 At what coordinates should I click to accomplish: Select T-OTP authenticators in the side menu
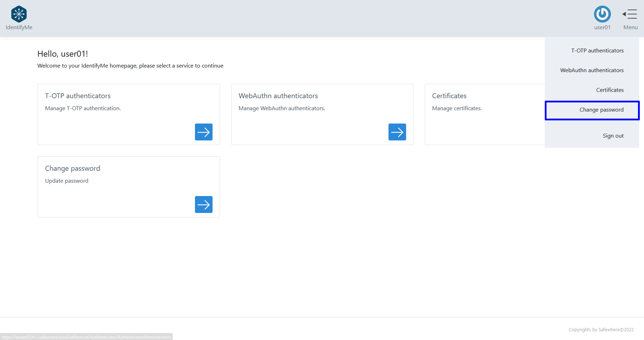[x=597, y=51]
